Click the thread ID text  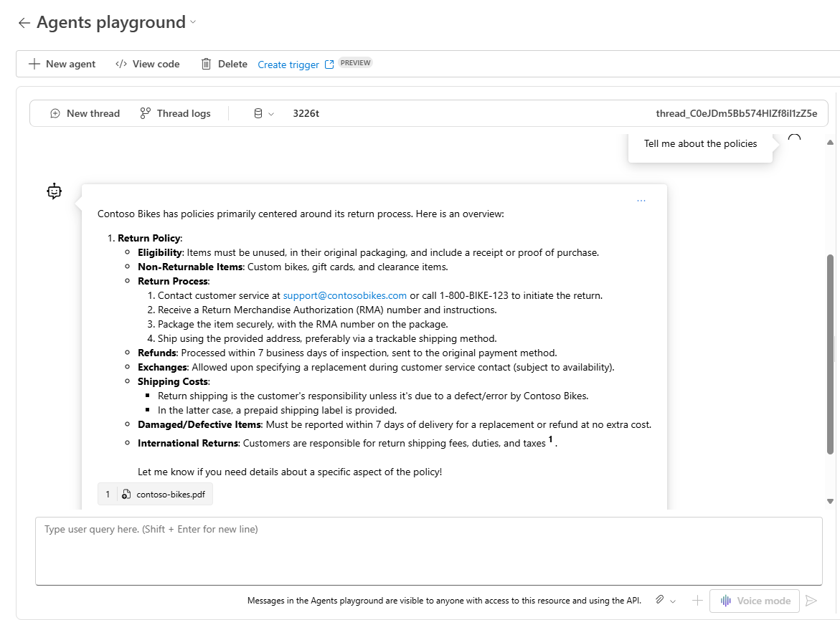click(x=737, y=113)
